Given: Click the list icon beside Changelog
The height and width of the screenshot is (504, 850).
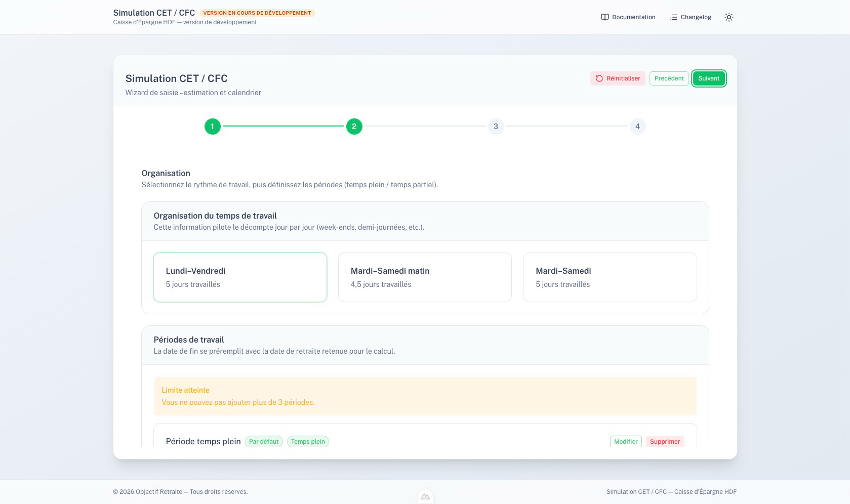Looking at the screenshot, I should (x=674, y=17).
